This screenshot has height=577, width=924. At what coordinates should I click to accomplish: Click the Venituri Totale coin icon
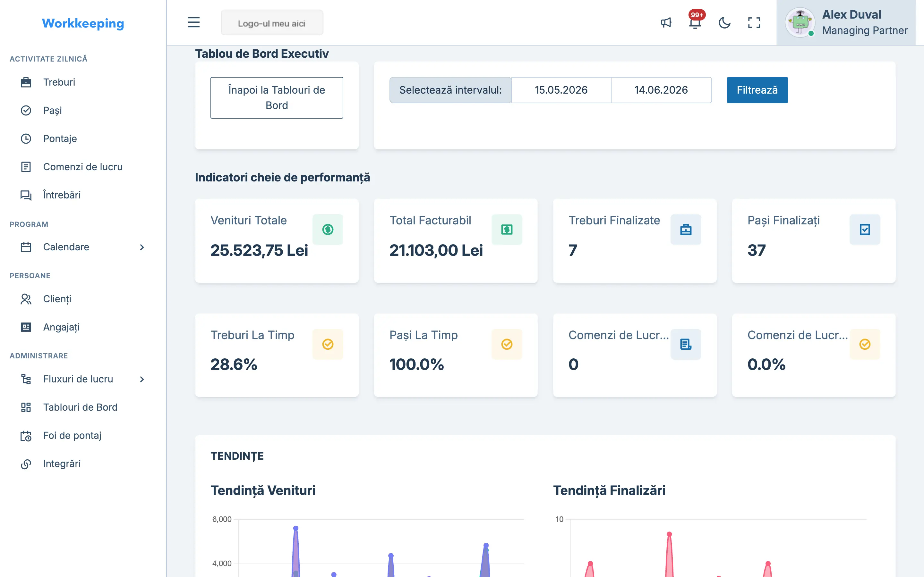[328, 229]
